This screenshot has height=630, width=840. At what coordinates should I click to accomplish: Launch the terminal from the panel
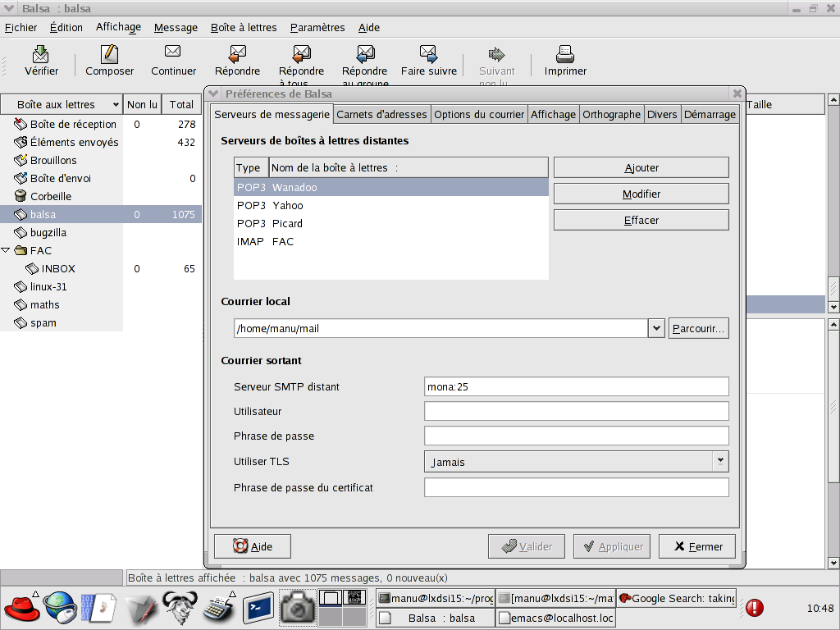click(257, 608)
